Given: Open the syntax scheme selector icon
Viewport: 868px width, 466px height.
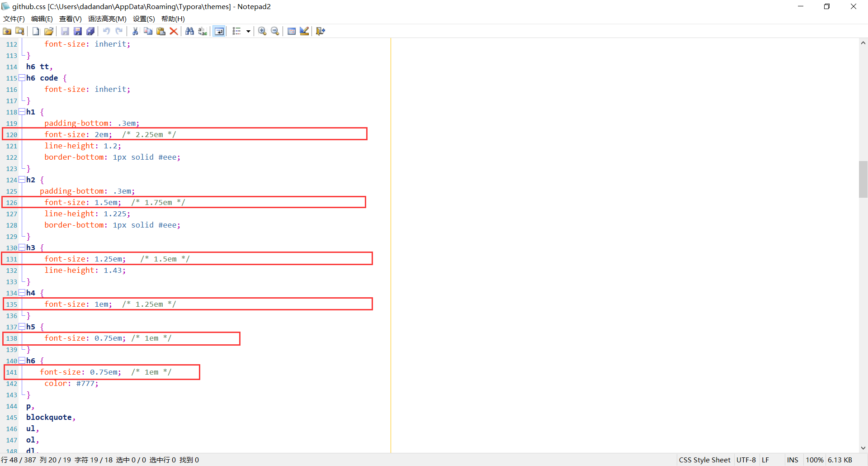Looking at the screenshot, I should coord(292,31).
